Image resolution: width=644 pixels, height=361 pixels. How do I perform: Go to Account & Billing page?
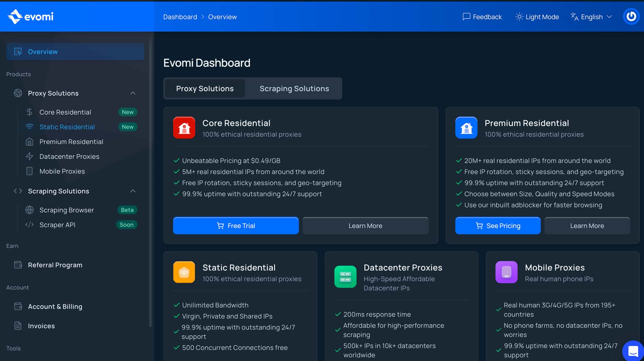pos(55,307)
